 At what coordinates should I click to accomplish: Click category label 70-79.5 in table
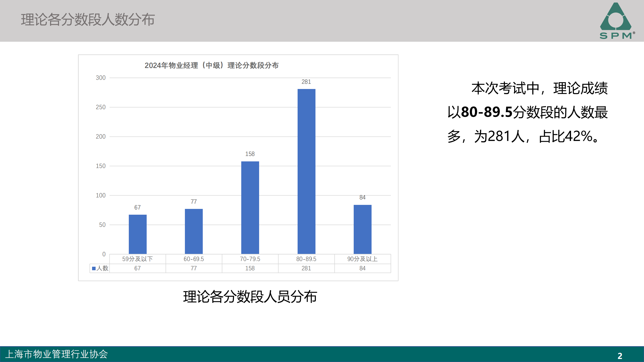(x=250, y=259)
